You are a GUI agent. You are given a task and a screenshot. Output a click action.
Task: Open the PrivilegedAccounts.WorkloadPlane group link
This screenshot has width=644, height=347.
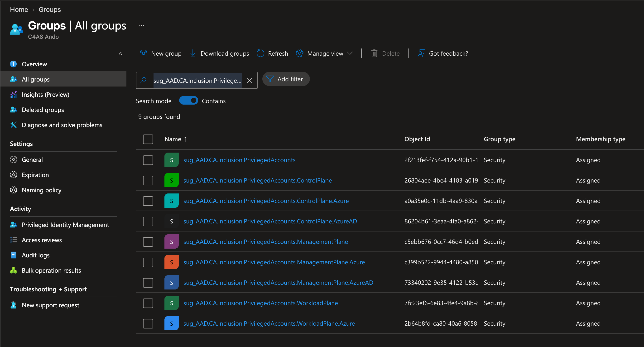(260, 303)
